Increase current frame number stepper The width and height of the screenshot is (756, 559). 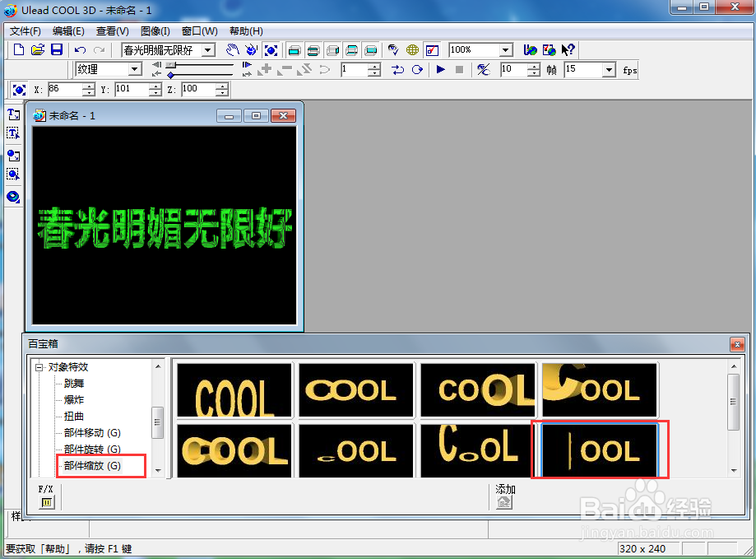(x=374, y=66)
